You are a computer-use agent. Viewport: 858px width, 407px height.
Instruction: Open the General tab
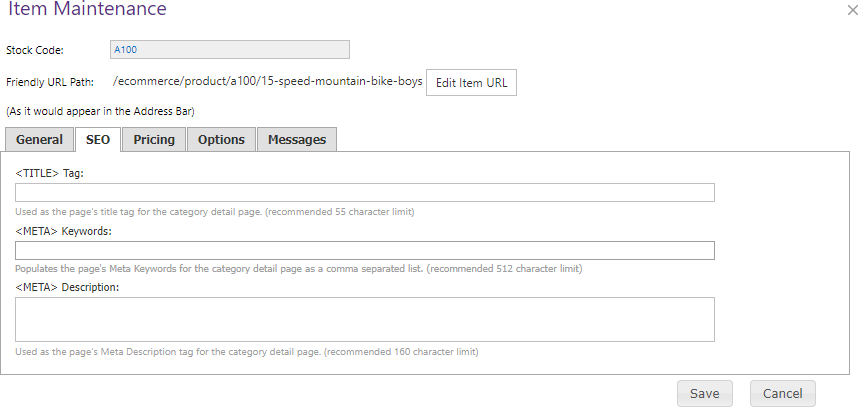click(x=39, y=139)
